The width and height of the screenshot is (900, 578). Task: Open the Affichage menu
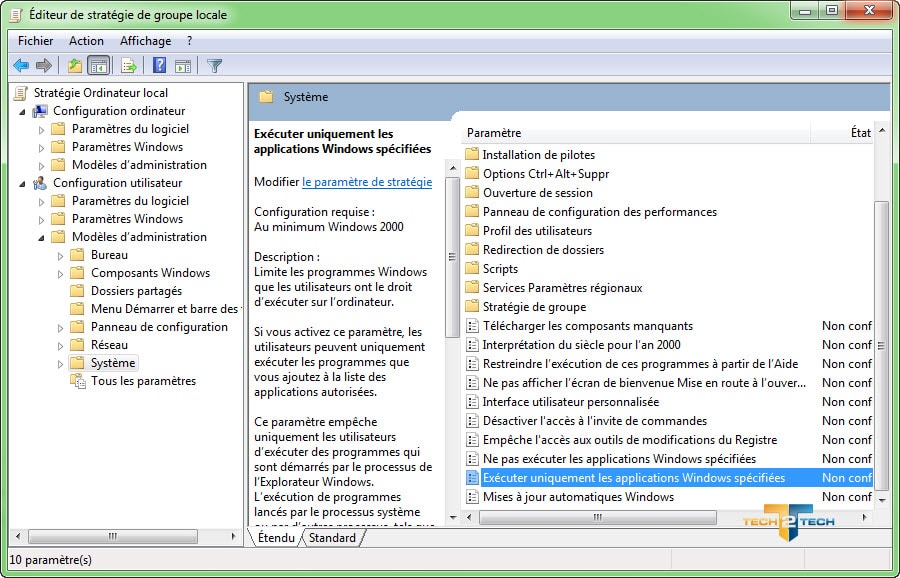(145, 41)
